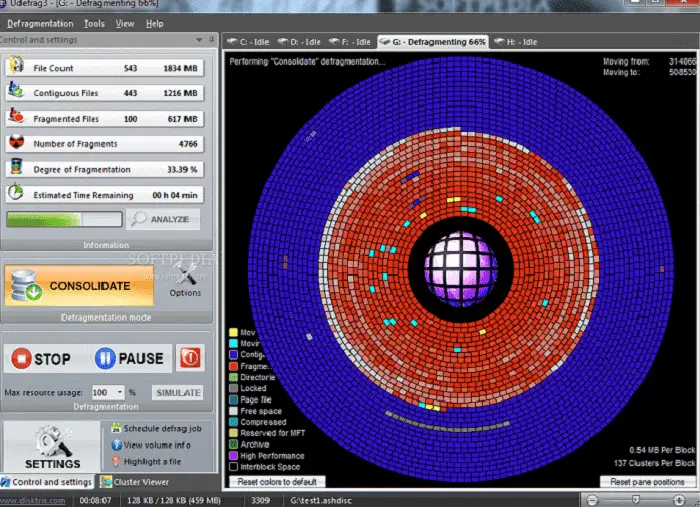This screenshot has width=700, height=507.
Task: Click the Schedule defrag job calendar icon
Action: [116, 428]
